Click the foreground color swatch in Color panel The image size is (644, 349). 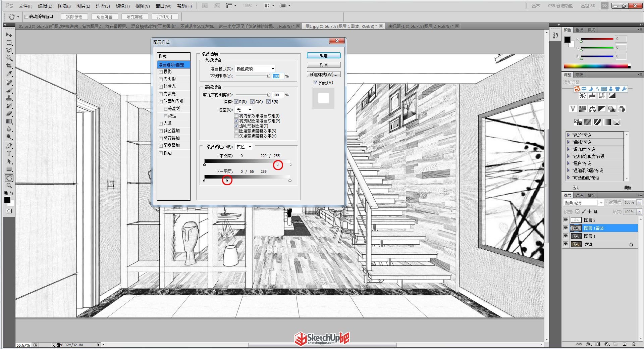[x=567, y=40]
